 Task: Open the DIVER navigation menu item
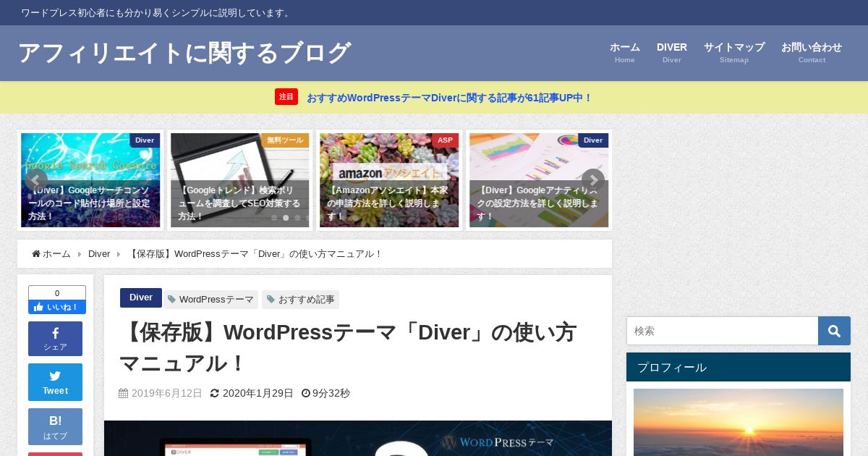click(x=672, y=52)
